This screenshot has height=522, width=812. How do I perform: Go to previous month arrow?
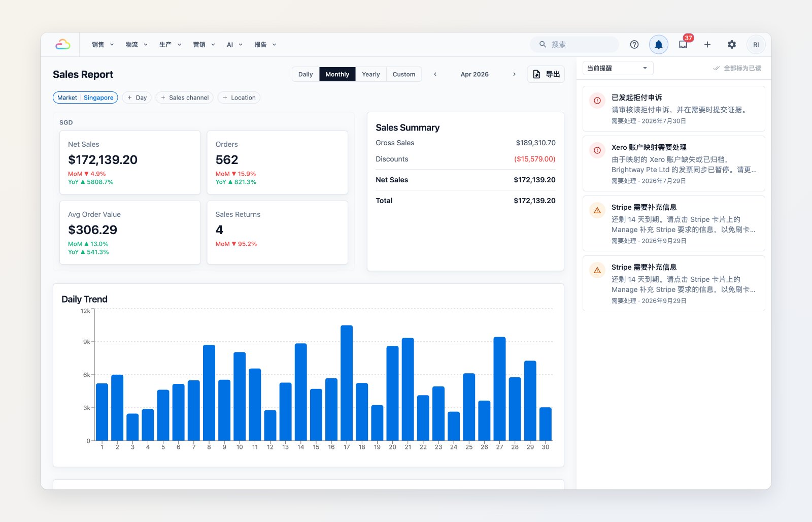coord(435,74)
